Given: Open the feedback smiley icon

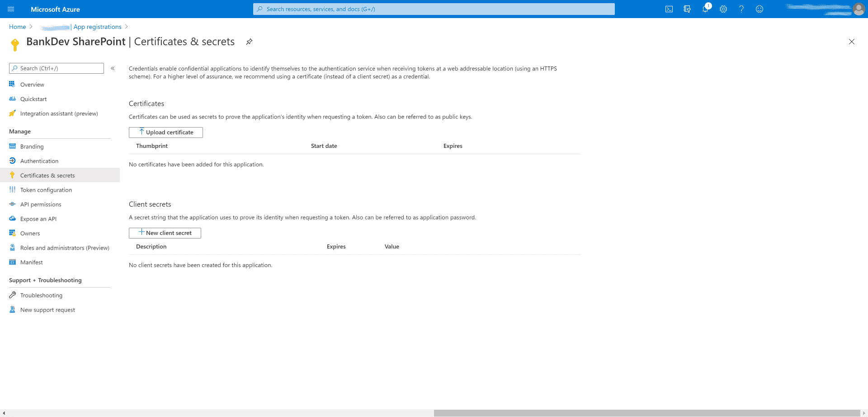Looking at the screenshot, I should (x=759, y=9).
